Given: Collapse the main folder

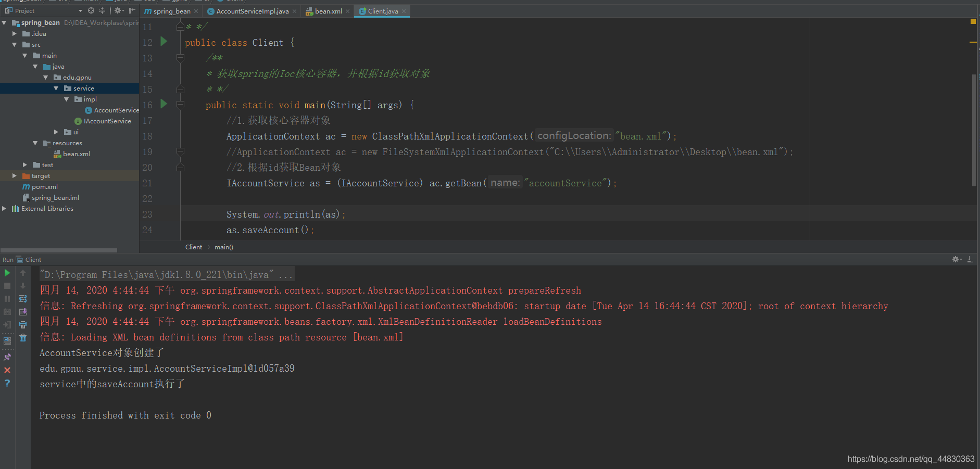Looking at the screenshot, I should click(x=25, y=55).
